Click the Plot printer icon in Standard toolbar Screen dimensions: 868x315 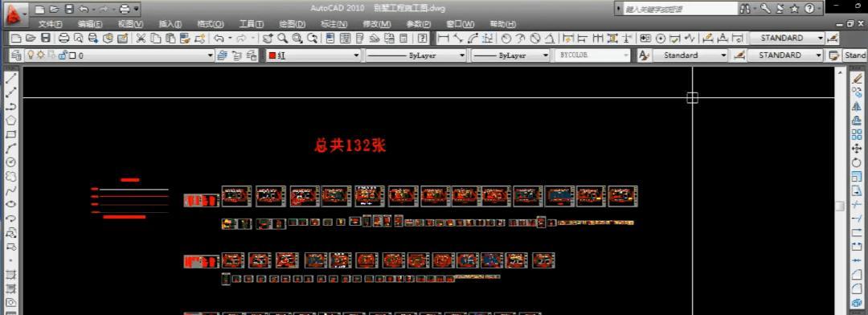click(64, 39)
